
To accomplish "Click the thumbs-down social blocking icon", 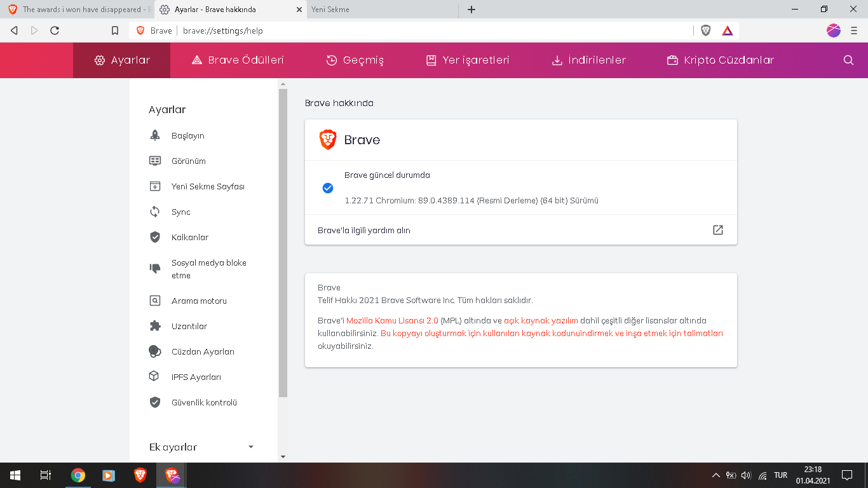I will pos(154,269).
